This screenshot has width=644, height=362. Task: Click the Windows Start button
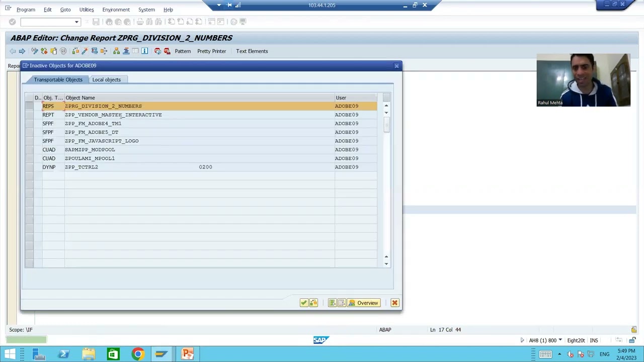click(10, 354)
